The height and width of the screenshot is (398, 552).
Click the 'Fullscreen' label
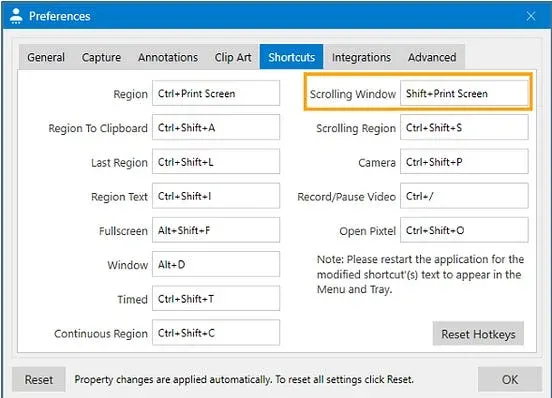[123, 231]
